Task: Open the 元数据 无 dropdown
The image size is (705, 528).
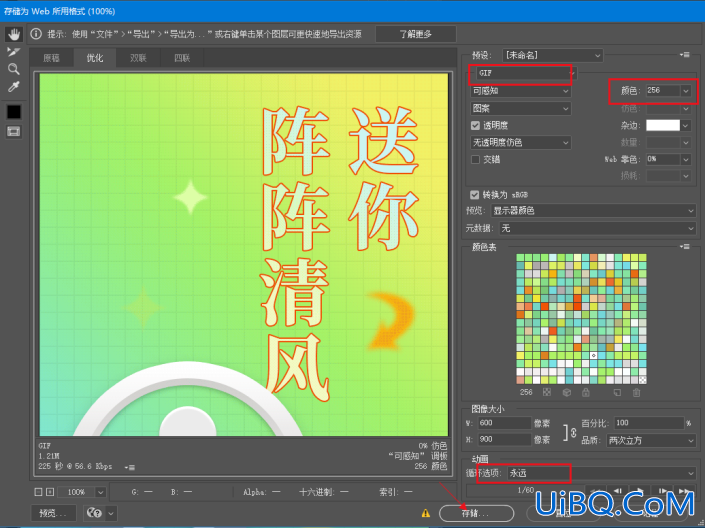Action: [x=598, y=228]
